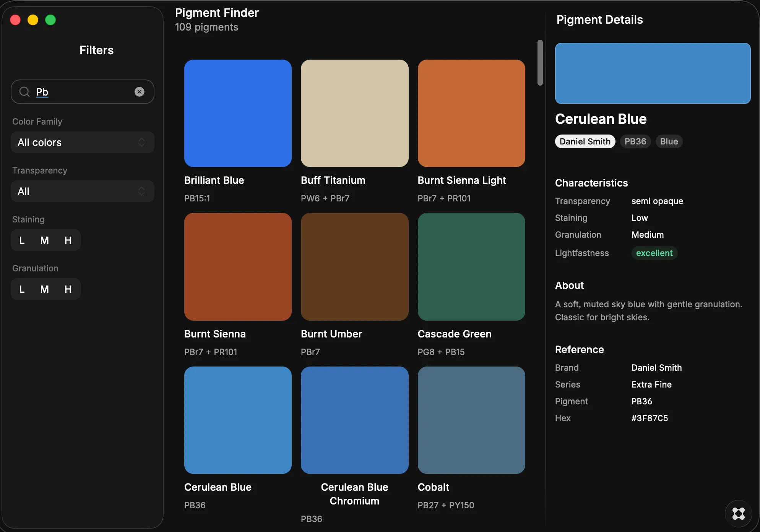Image resolution: width=760 pixels, height=532 pixels.
Task: Toggle Staining filter M
Action: pos(45,240)
